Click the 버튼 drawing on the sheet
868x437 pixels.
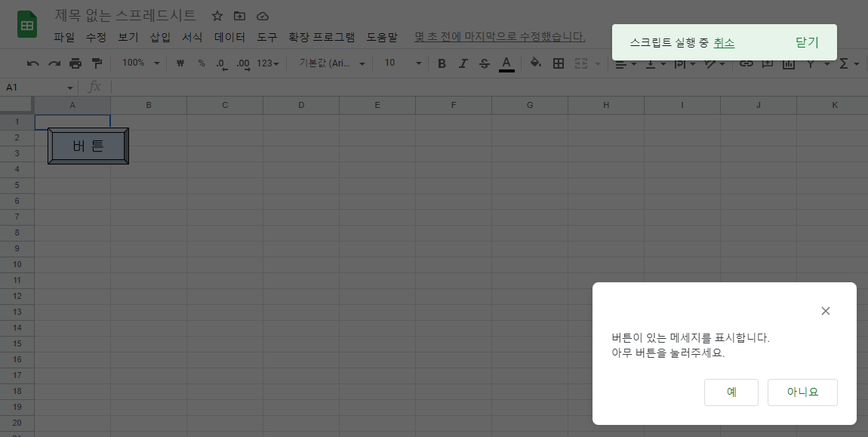click(x=88, y=146)
